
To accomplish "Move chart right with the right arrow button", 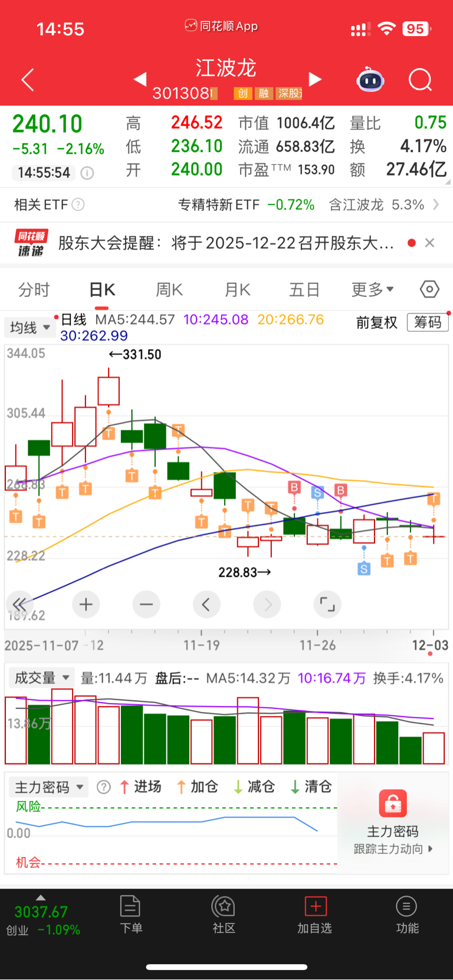I will point(267,605).
